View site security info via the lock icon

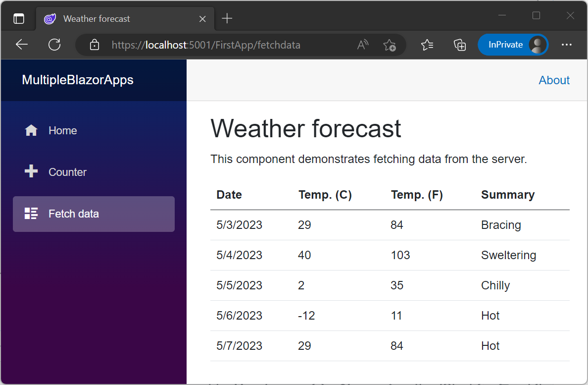pyautogui.click(x=94, y=45)
